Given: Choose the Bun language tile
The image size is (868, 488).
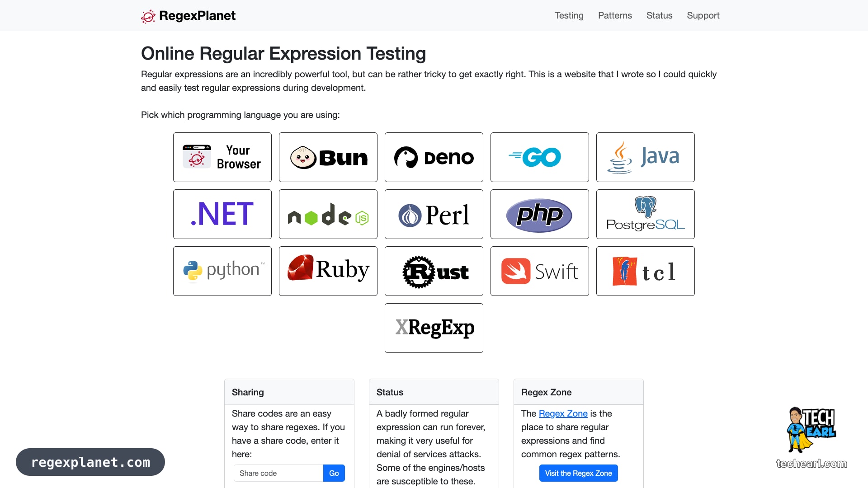Looking at the screenshot, I should [x=328, y=157].
